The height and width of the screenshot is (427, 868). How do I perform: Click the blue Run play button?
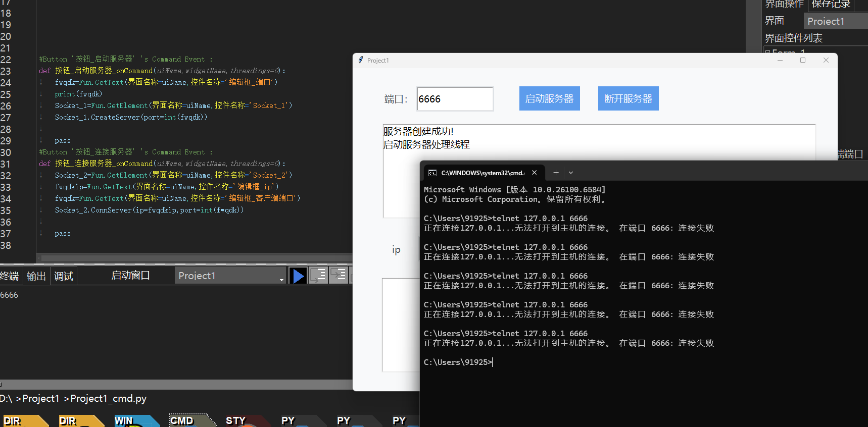[x=298, y=276]
